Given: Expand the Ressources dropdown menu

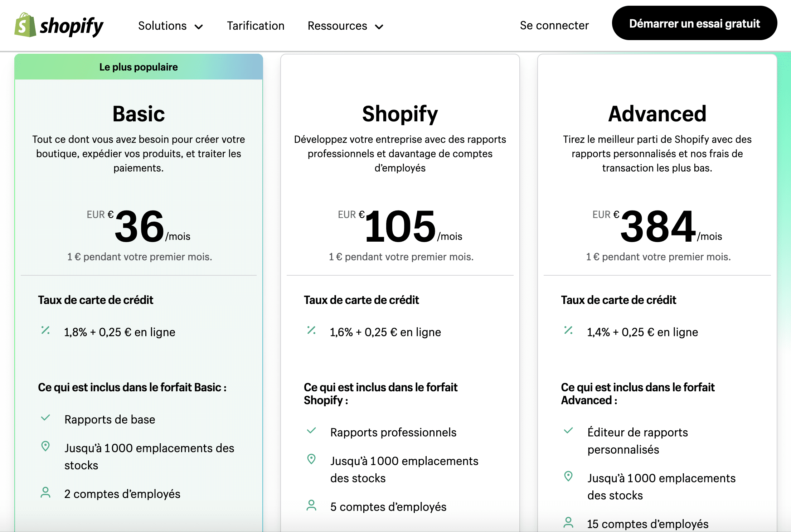Looking at the screenshot, I should click(x=345, y=26).
